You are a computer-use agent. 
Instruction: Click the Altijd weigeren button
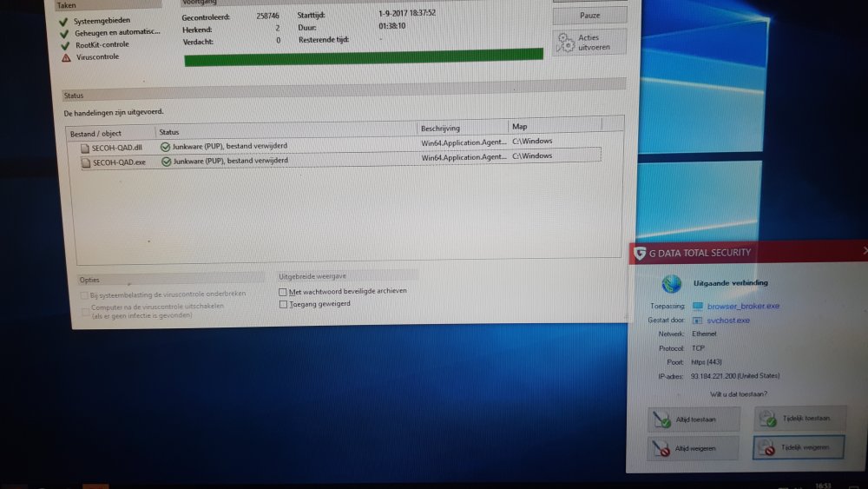[x=693, y=448]
